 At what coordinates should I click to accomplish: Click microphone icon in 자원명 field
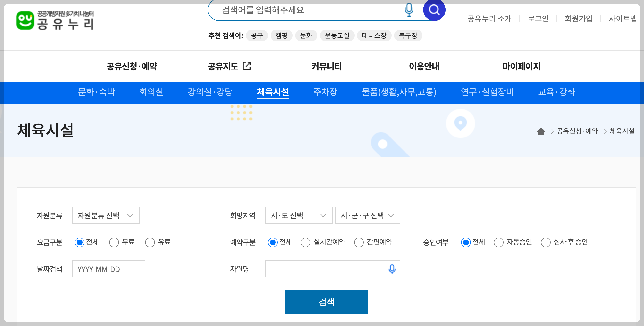point(392,269)
